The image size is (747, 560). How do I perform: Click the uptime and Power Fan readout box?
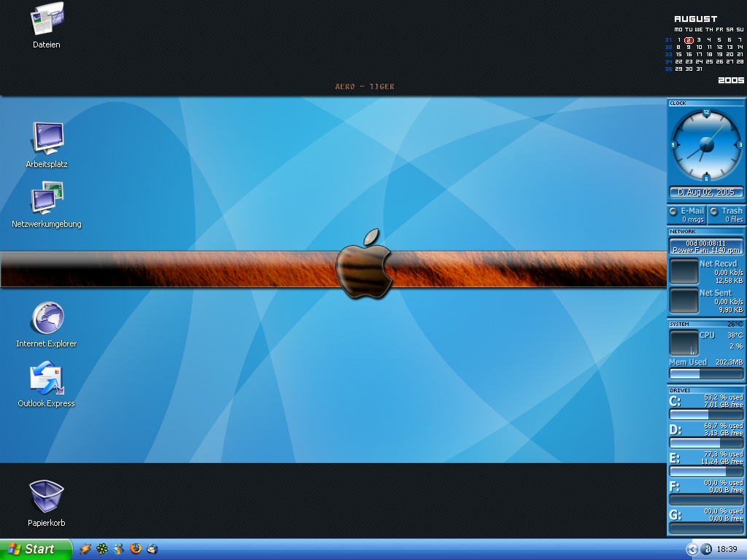point(706,246)
